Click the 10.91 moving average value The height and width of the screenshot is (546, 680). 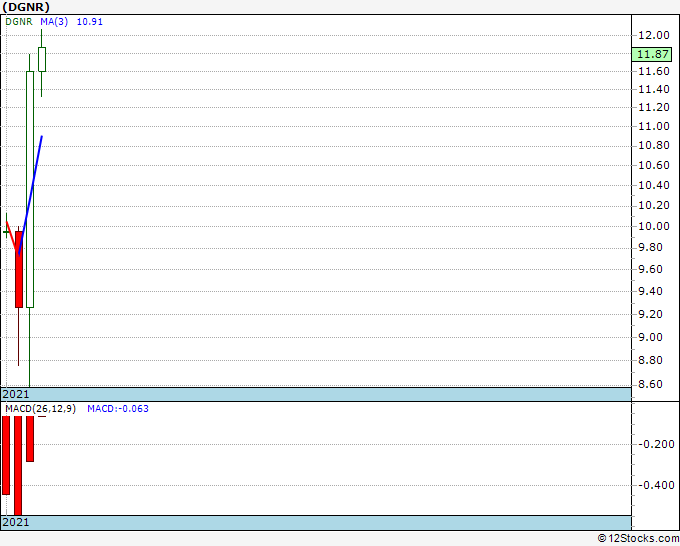click(90, 21)
